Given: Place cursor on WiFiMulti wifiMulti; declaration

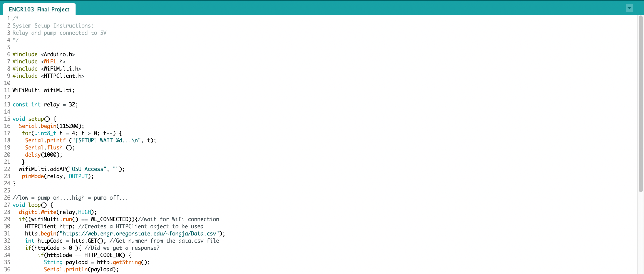Looking at the screenshot, I should 44,90.
